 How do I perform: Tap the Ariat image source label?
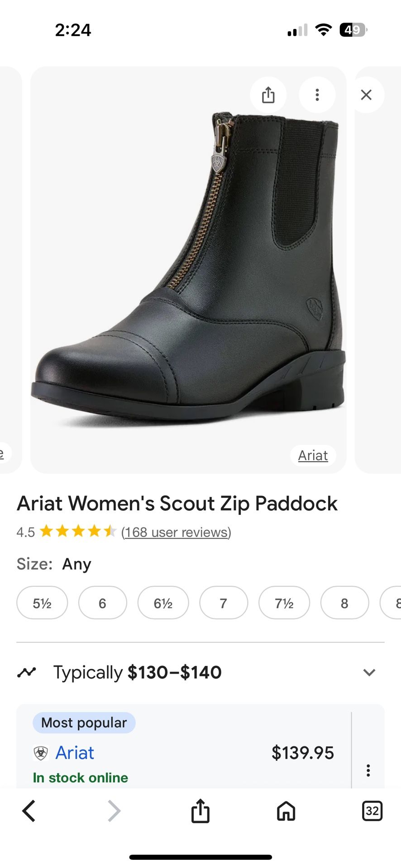click(x=313, y=455)
